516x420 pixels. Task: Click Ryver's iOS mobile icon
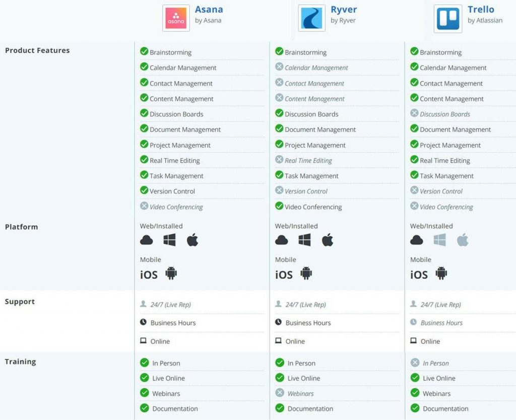284,274
